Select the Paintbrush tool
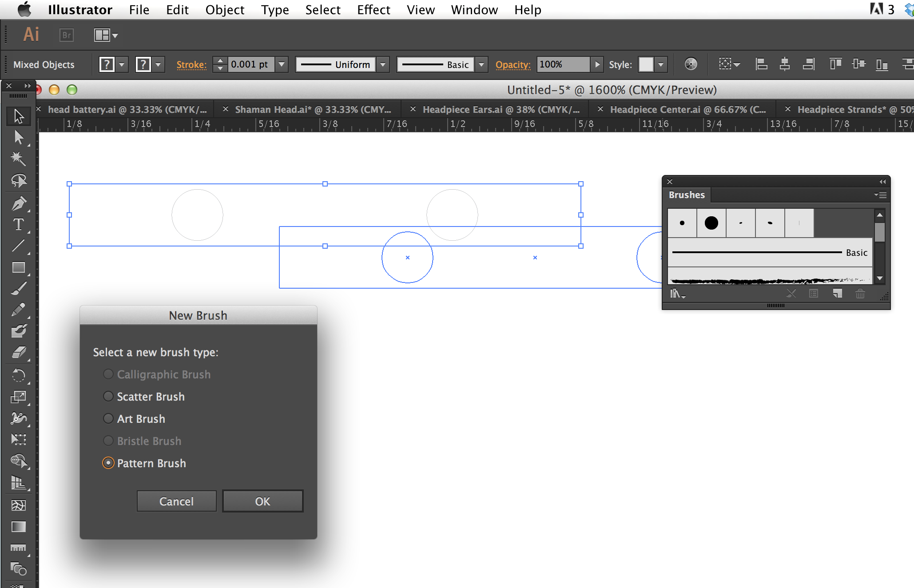Screen dimensions: 914x588 click(x=17, y=286)
